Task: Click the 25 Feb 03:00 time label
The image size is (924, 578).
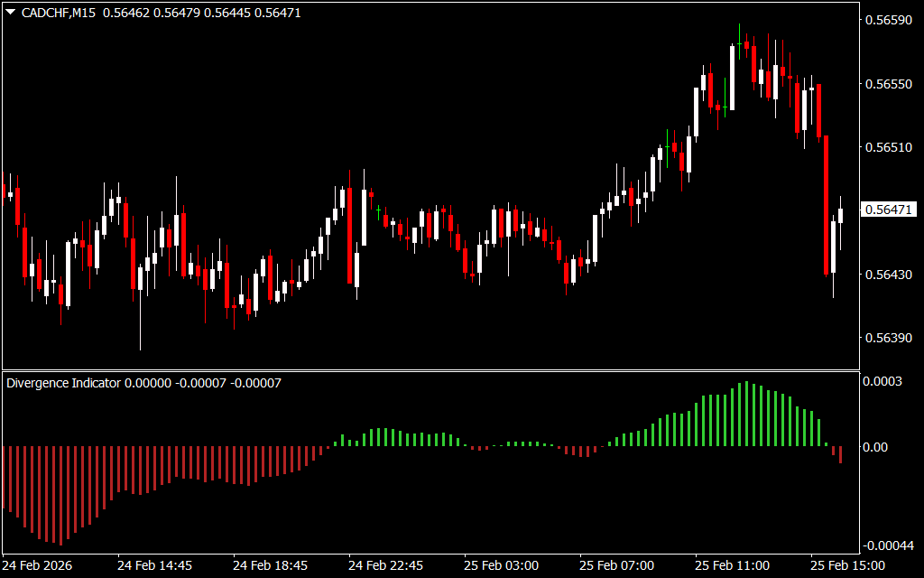Action: point(501,565)
